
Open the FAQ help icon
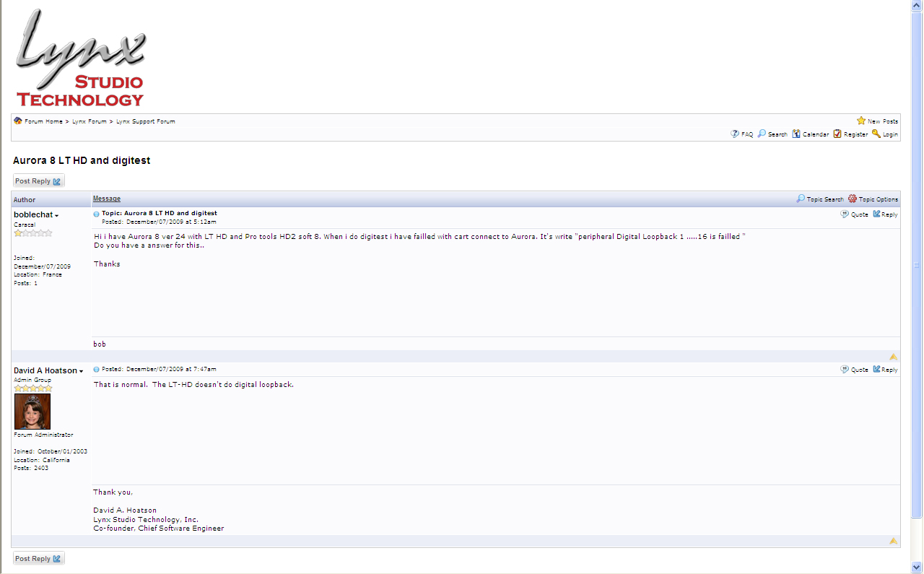pos(735,134)
